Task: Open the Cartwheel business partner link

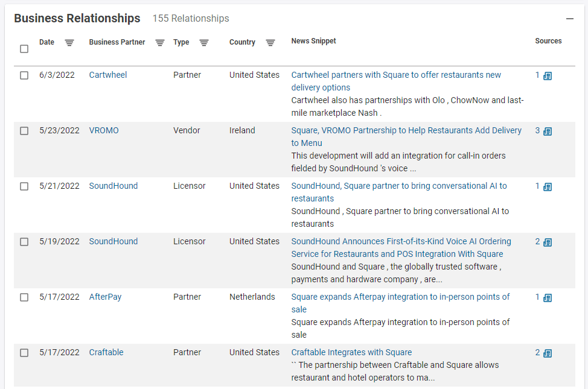Action: click(x=108, y=75)
